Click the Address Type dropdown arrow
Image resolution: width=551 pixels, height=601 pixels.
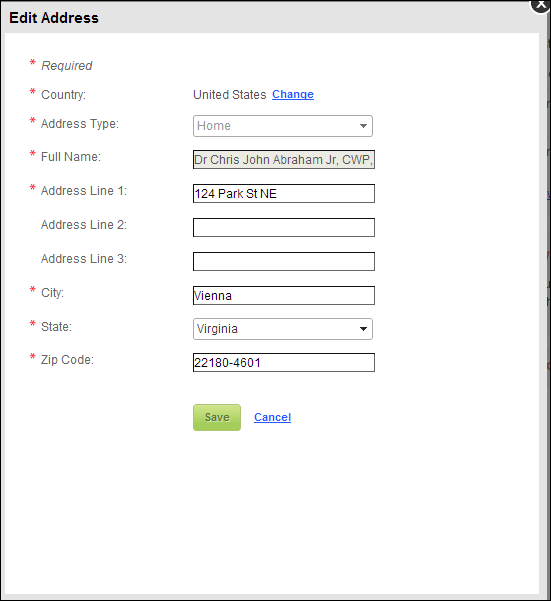click(363, 126)
